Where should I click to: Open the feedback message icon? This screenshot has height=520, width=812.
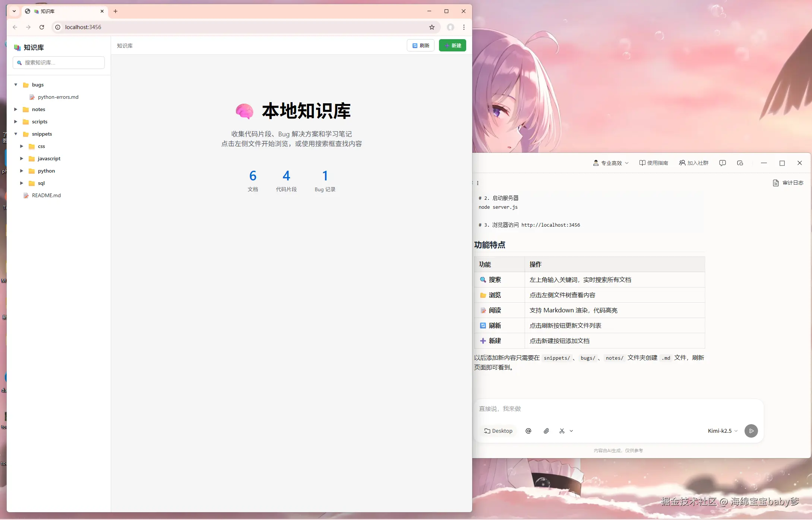pyautogui.click(x=723, y=163)
